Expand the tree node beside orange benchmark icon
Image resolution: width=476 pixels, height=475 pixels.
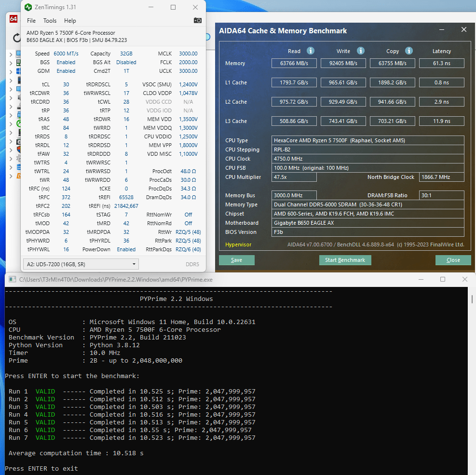point(11,176)
